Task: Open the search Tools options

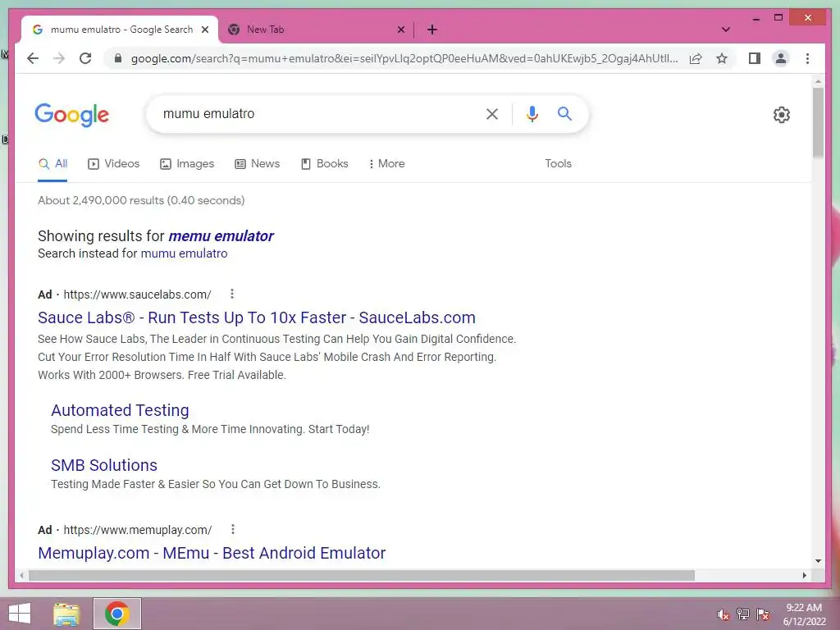Action: pos(558,164)
